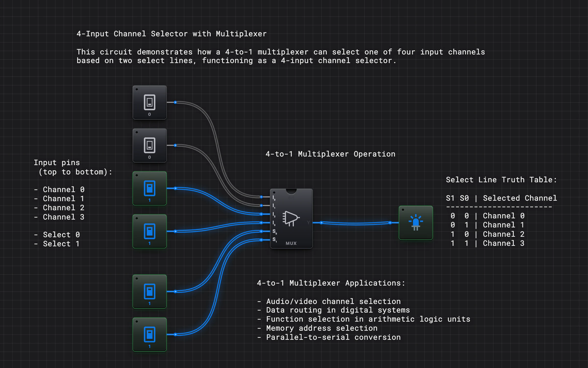This screenshot has height=368, width=588.
Task: Toggle the off switch wired to pin I1
Action: (149, 145)
